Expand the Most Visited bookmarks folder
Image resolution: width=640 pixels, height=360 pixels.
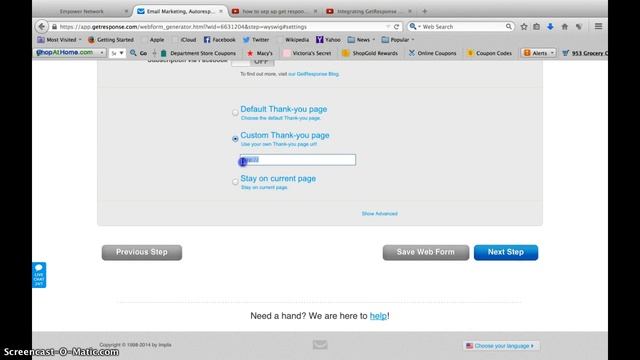point(59,40)
